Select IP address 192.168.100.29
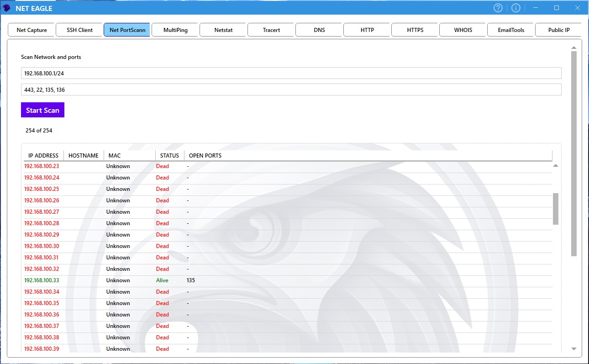Viewport: 589px width, 364px height. pyautogui.click(x=42, y=235)
